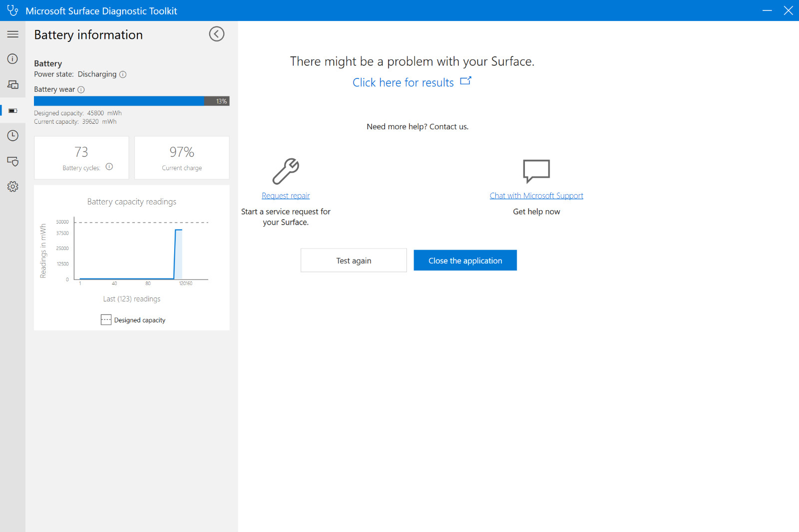The width and height of the screenshot is (799, 532).
Task: Click the Power state Discharging text
Action: click(75, 74)
